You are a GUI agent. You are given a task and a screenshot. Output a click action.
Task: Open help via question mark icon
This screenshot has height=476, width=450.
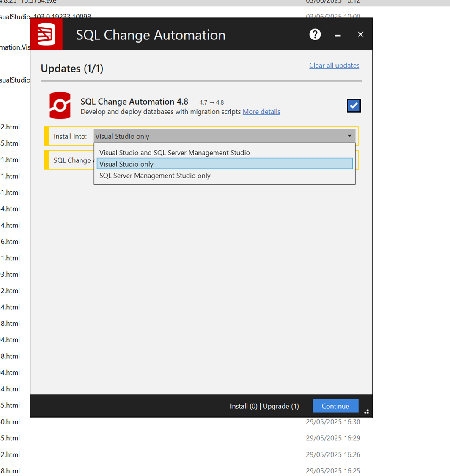point(315,34)
